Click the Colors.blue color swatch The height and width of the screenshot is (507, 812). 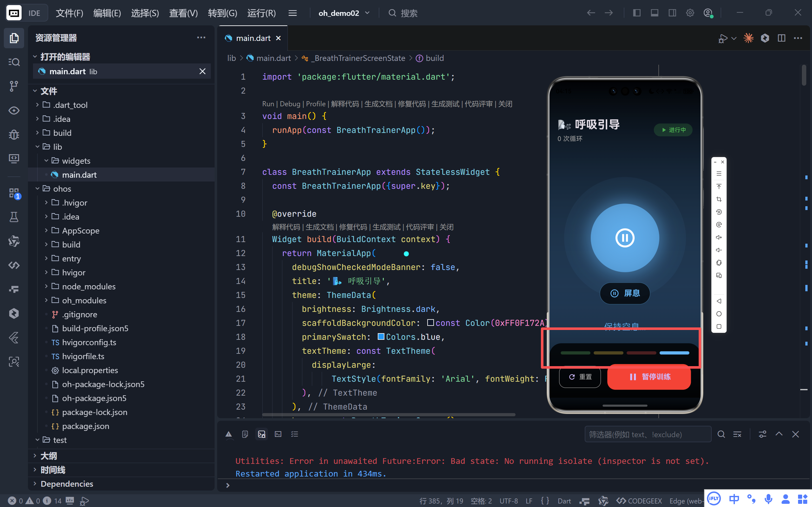pos(381,337)
